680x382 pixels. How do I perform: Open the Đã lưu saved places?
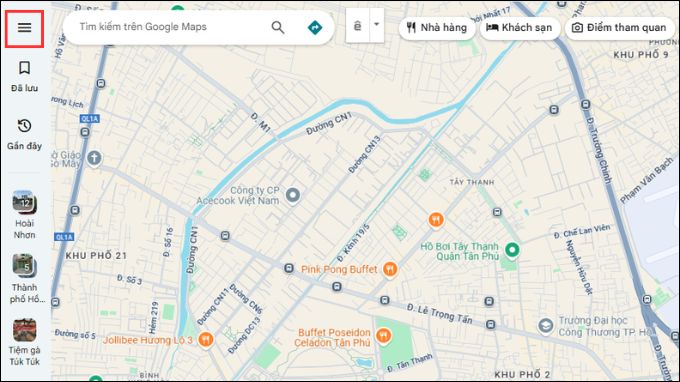(x=24, y=76)
